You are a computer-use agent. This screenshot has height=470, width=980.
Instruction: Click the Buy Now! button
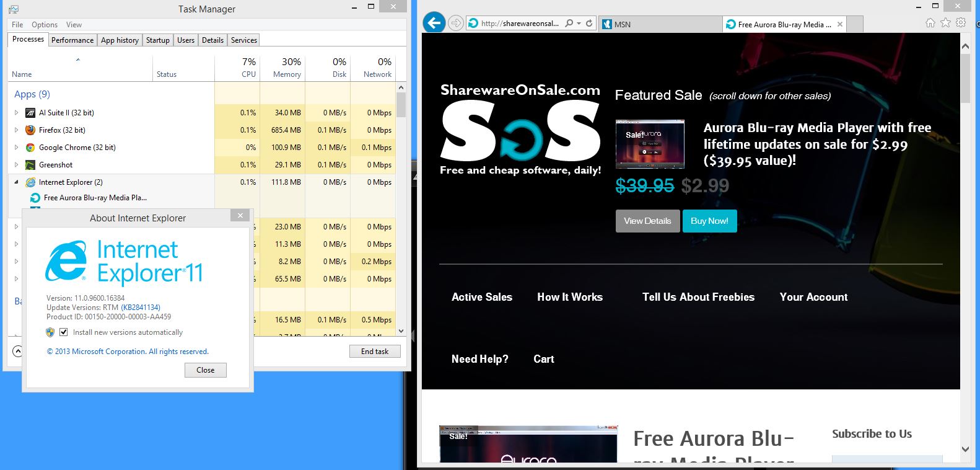pyautogui.click(x=709, y=221)
